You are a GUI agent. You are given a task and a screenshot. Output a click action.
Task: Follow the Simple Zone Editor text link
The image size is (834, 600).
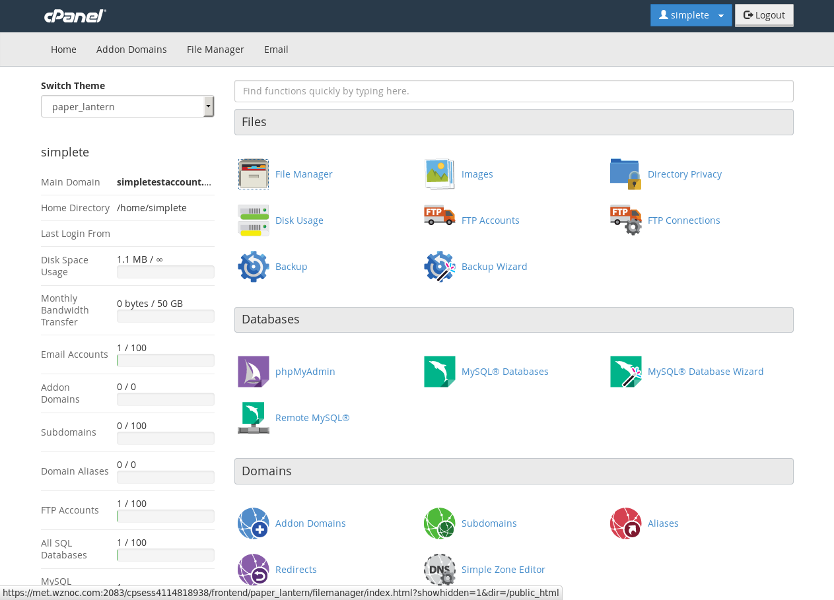[x=503, y=570]
